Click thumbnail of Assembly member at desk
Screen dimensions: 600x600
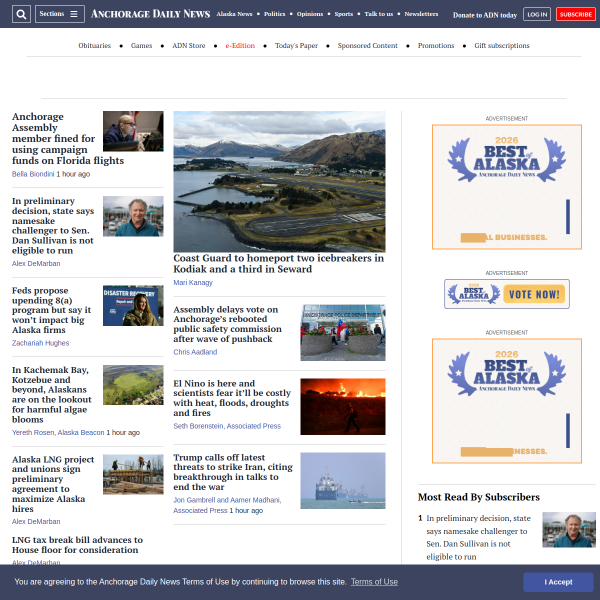pos(133,131)
